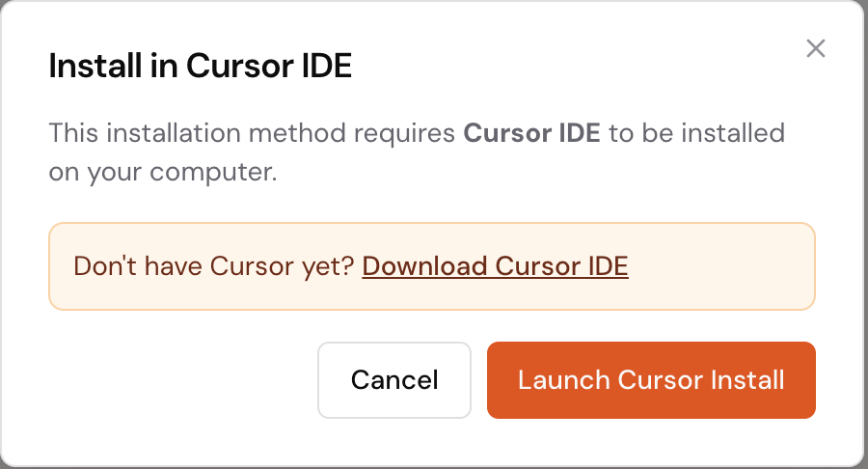
Task: Start installation with the orange button
Action: [x=651, y=380]
